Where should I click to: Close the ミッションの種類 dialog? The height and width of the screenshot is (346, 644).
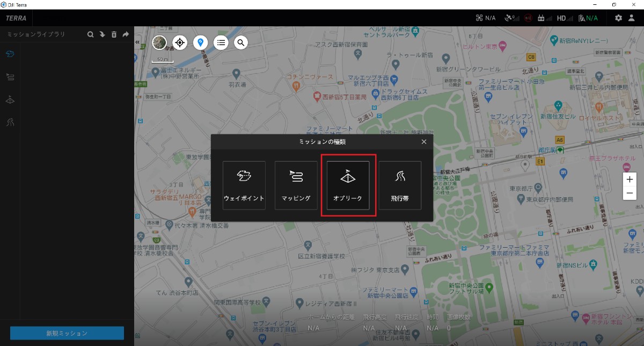424,142
